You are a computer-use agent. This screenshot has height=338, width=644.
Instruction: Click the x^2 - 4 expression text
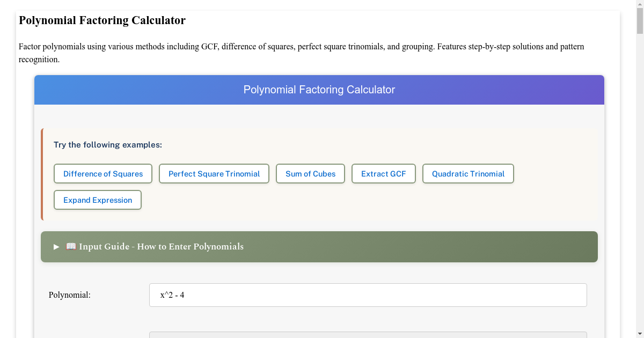point(171,295)
